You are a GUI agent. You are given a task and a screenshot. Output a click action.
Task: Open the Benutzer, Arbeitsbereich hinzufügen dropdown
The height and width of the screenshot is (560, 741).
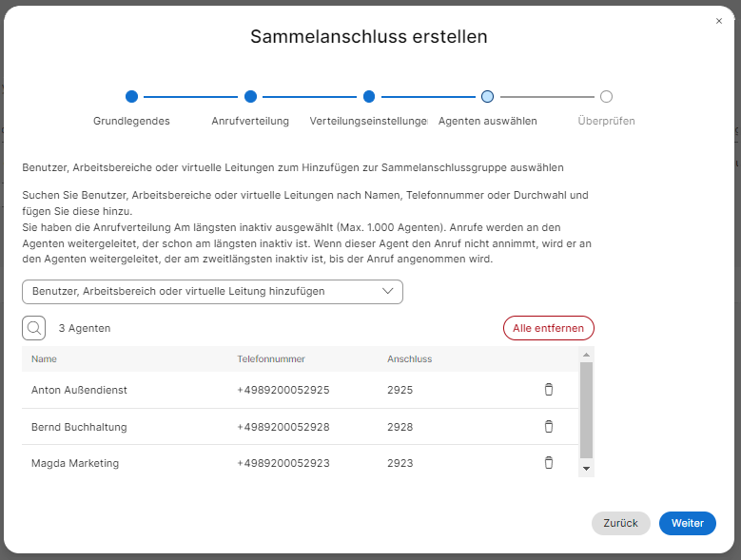[202, 292]
